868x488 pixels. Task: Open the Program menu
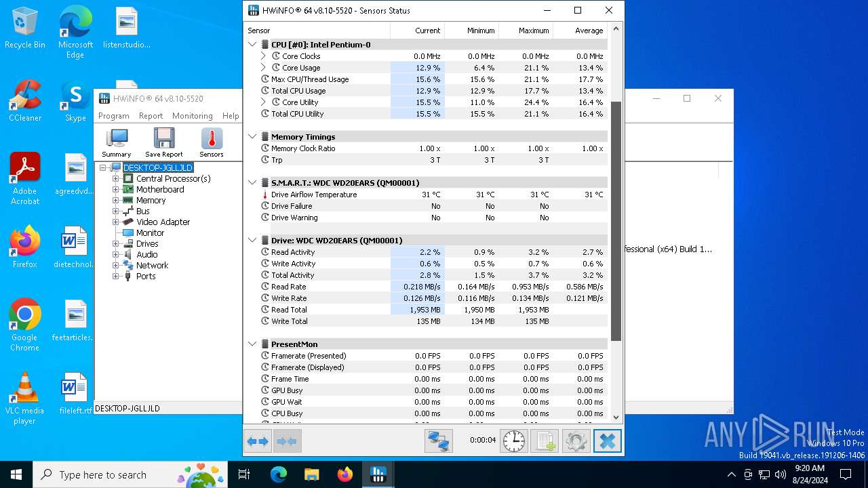[x=114, y=116]
